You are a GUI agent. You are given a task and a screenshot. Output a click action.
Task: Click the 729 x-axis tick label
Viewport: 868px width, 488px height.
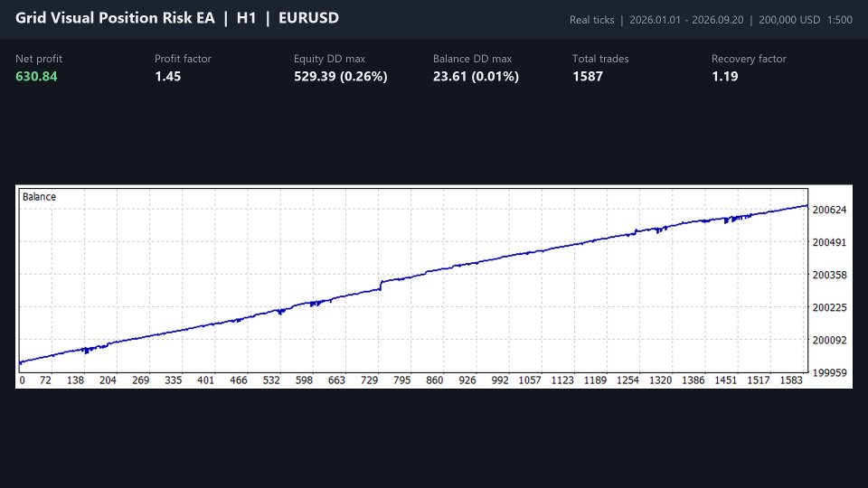[x=369, y=380]
